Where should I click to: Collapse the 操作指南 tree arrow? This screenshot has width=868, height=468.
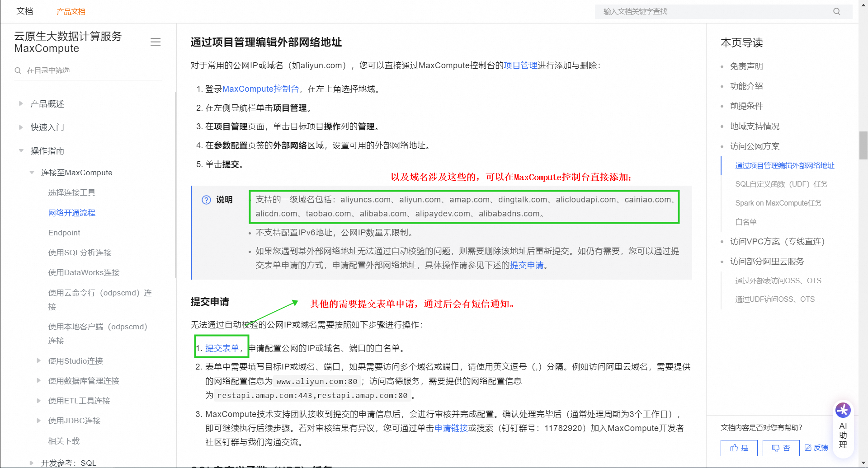coord(21,151)
